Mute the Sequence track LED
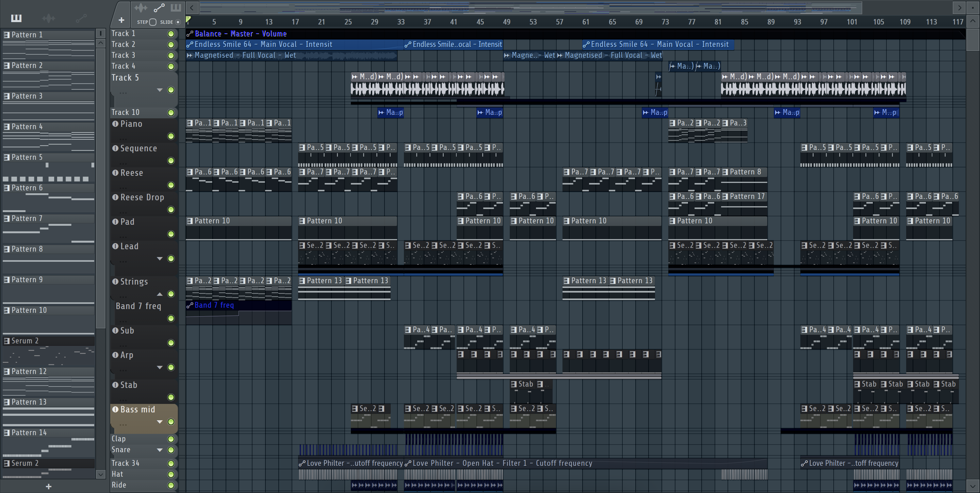Image resolution: width=980 pixels, height=493 pixels. pyautogui.click(x=171, y=161)
